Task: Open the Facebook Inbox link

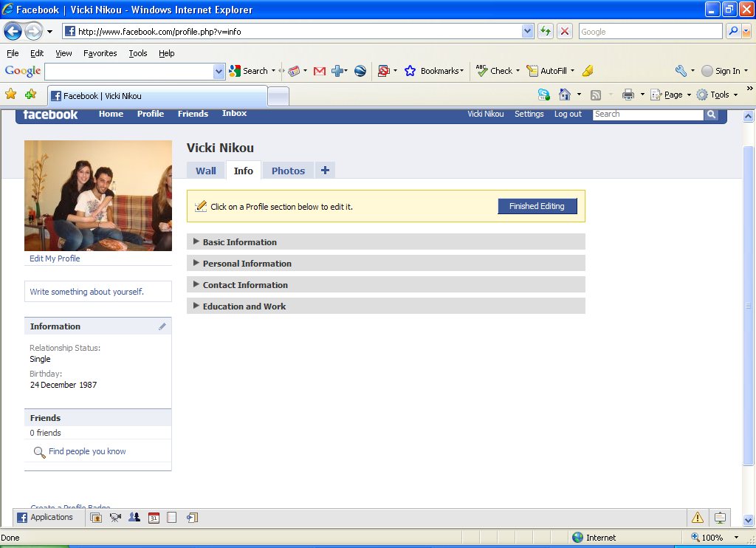Action: tap(234, 113)
